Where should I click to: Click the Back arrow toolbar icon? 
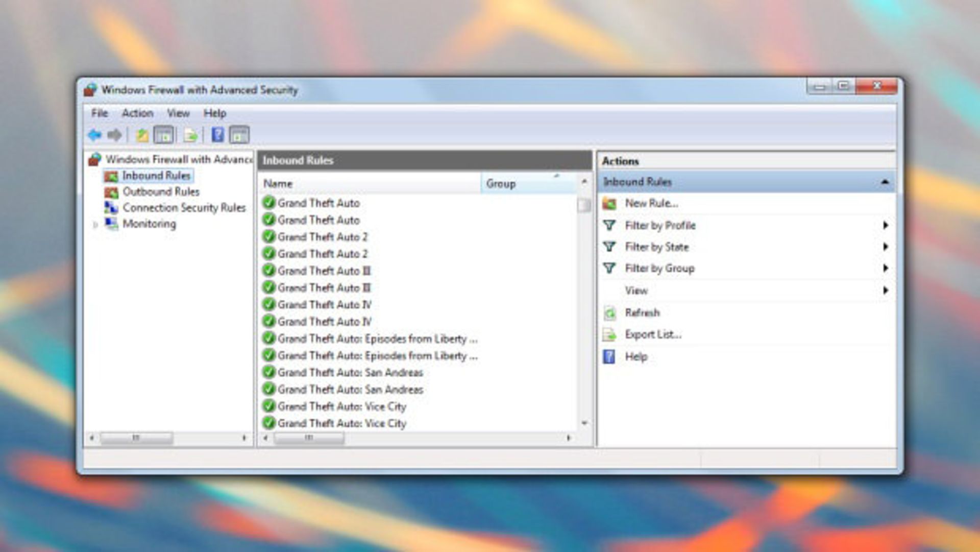tap(95, 135)
